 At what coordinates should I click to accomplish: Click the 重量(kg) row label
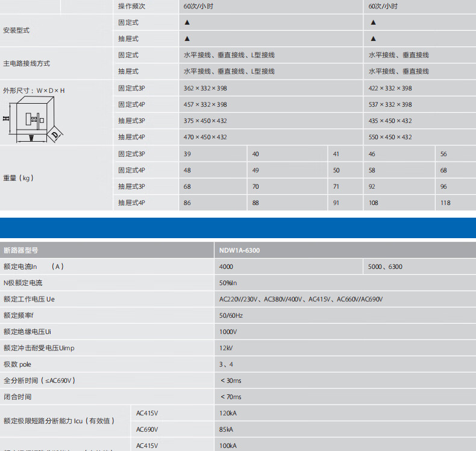18,178
